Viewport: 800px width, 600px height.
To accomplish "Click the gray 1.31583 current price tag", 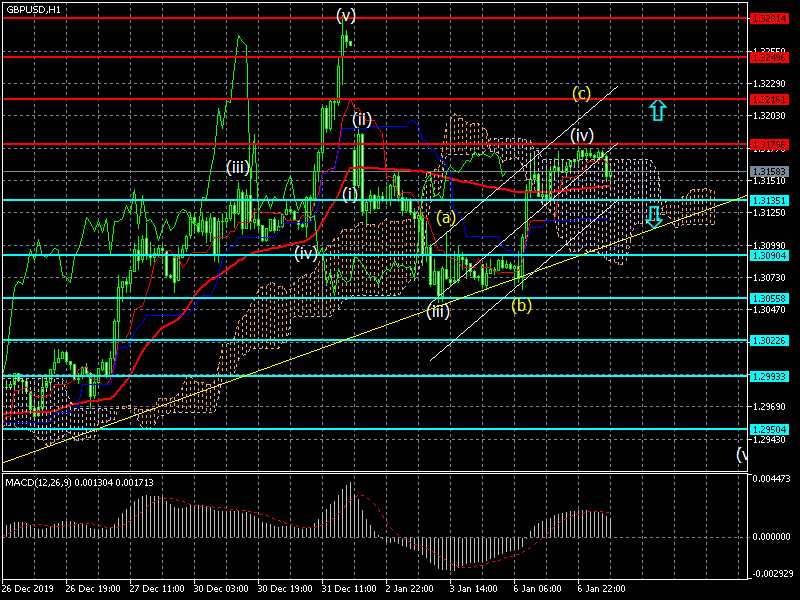I will 769,171.
